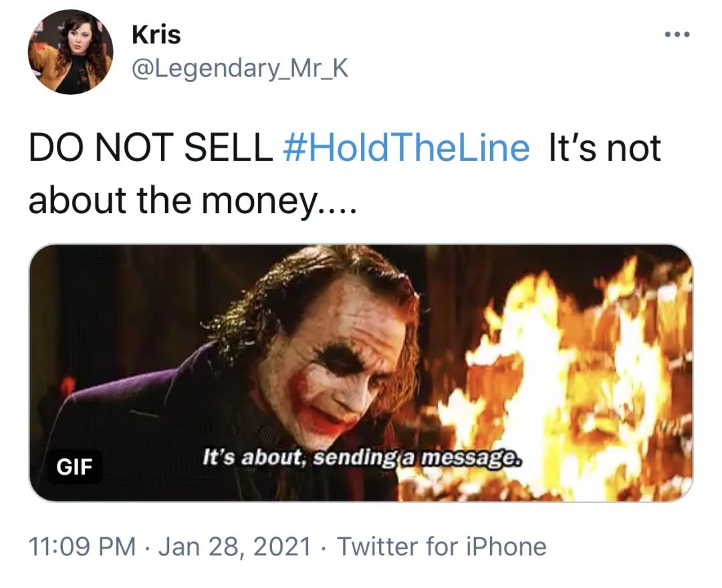Open the display name Kris
The height and width of the screenshot is (588, 722).
click(156, 35)
